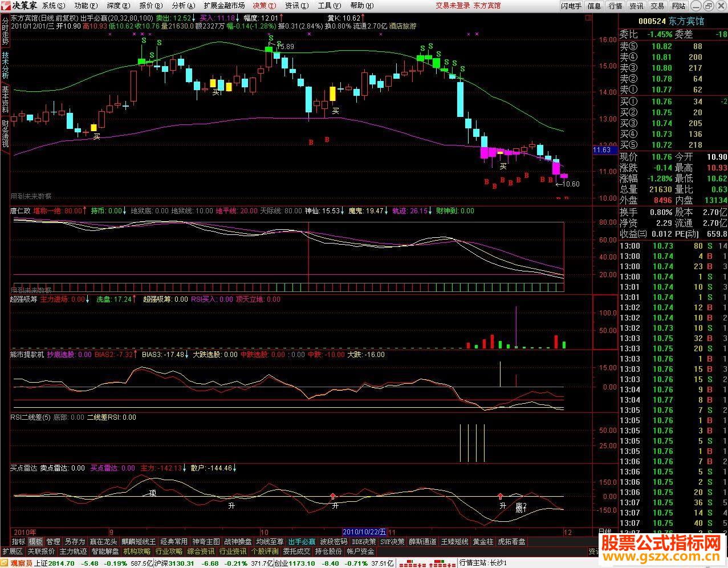Open the 分析 menu
This screenshot has width=728, height=568.
[182, 5]
